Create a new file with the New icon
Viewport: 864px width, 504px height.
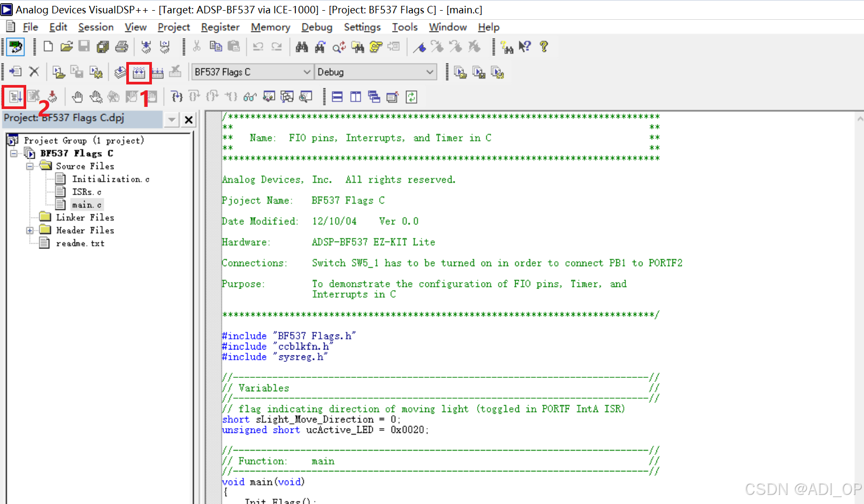click(x=48, y=46)
